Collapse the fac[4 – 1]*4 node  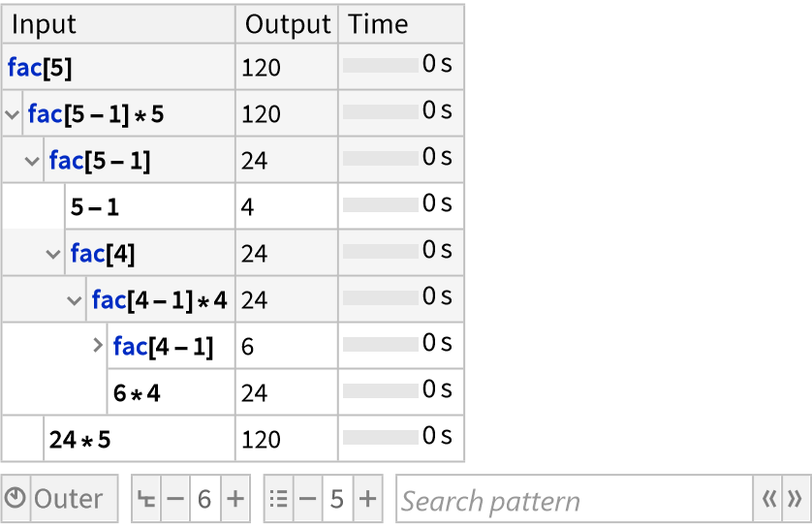point(76,300)
